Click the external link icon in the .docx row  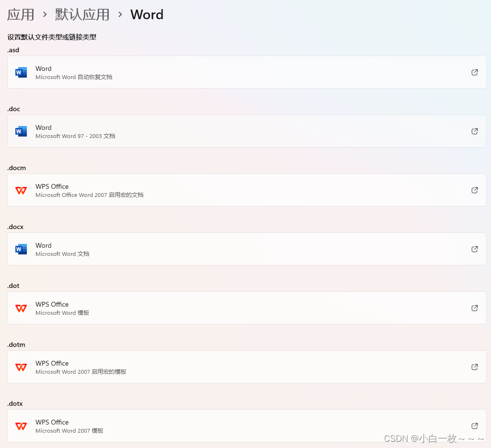(474, 249)
